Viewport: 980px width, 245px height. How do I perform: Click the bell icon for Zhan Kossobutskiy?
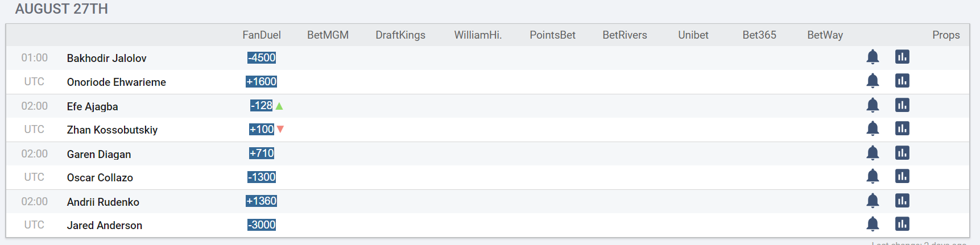point(873,128)
